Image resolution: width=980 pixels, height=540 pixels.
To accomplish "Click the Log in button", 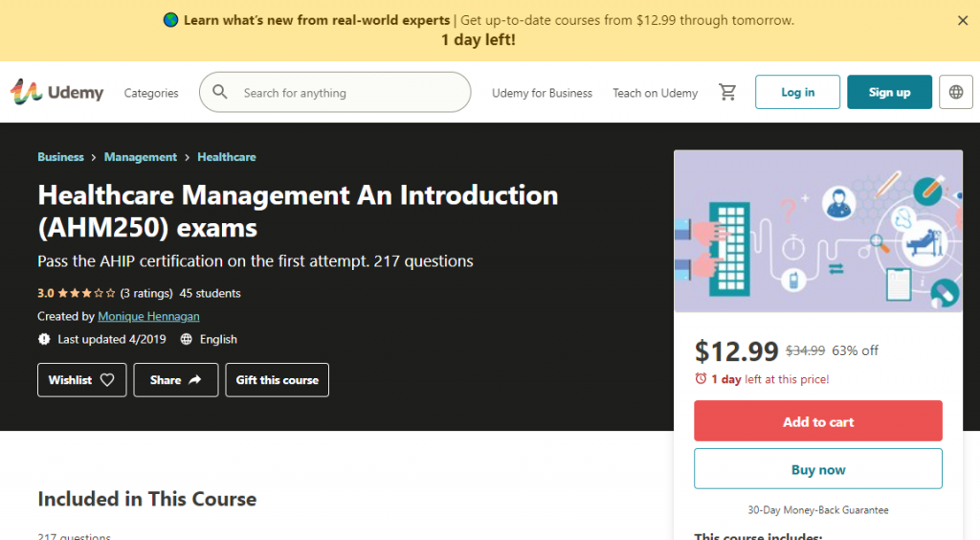I will (x=797, y=92).
